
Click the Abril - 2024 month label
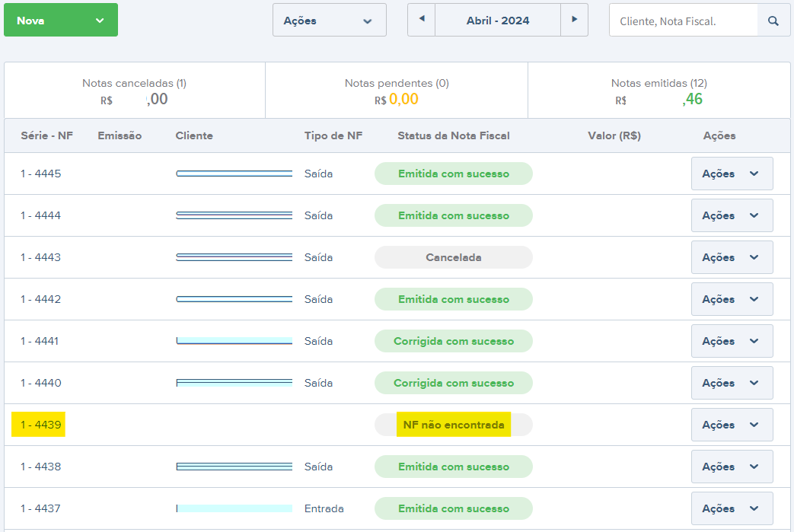pos(498,21)
